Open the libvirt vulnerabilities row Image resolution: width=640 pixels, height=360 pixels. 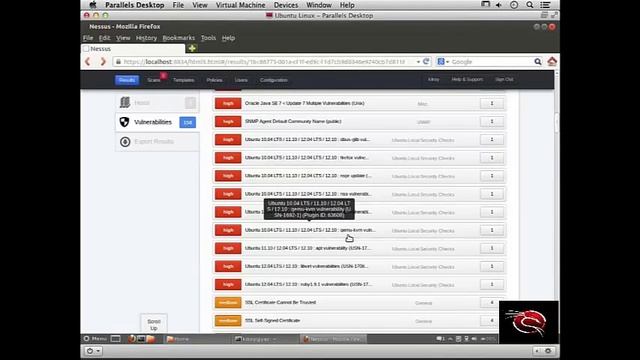(359, 266)
